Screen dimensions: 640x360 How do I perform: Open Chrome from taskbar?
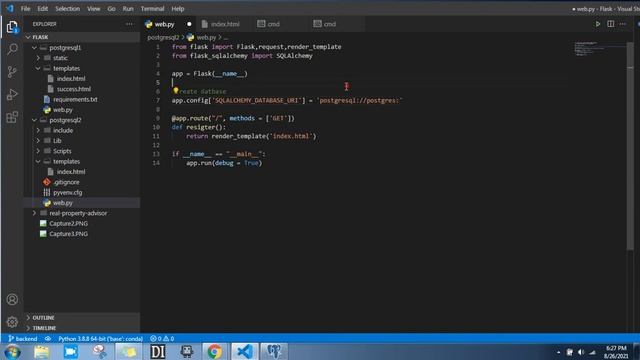point(215,351)
